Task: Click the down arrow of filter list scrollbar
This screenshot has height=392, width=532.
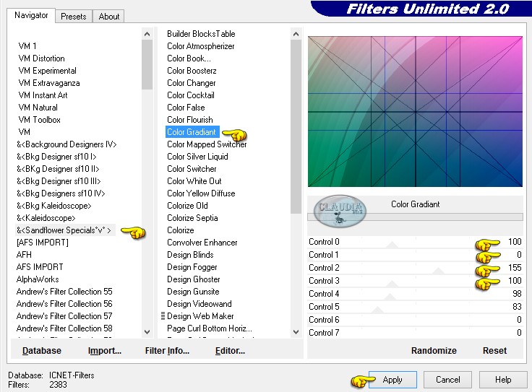Action: [296, 331]
